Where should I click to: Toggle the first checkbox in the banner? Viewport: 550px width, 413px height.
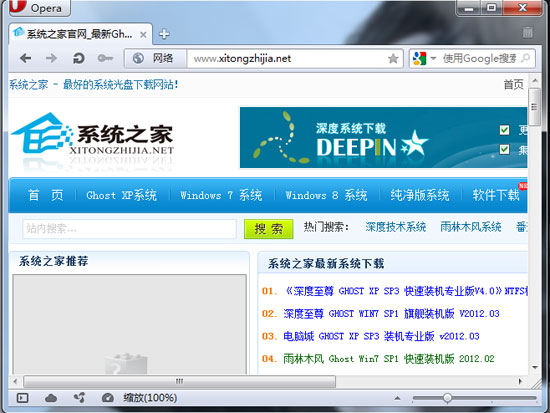click(504, 130)
